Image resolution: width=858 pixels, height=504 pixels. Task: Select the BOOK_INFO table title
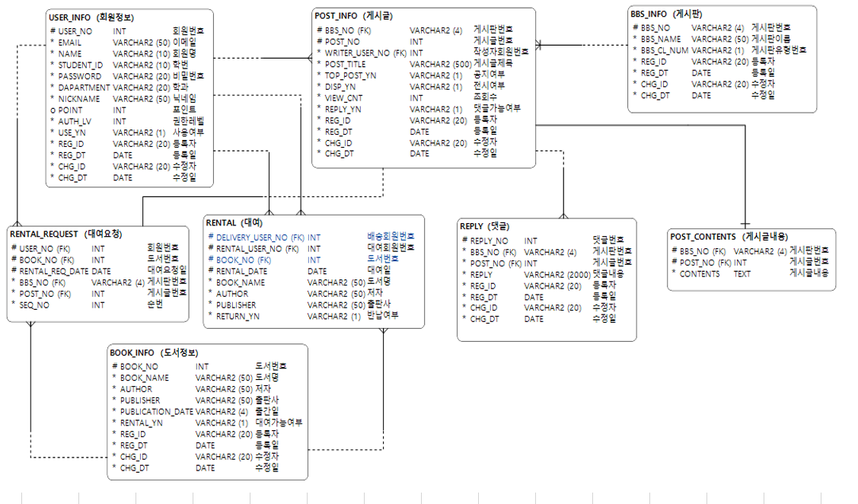click(x=155, y=352)
